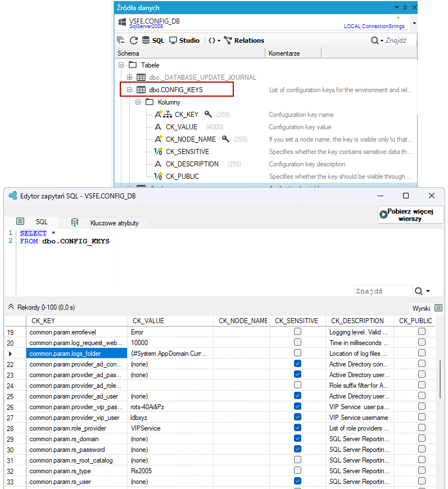Click the search magnifier in SQL editor
The width and height of the screenshot is (448, 489).
418,291
